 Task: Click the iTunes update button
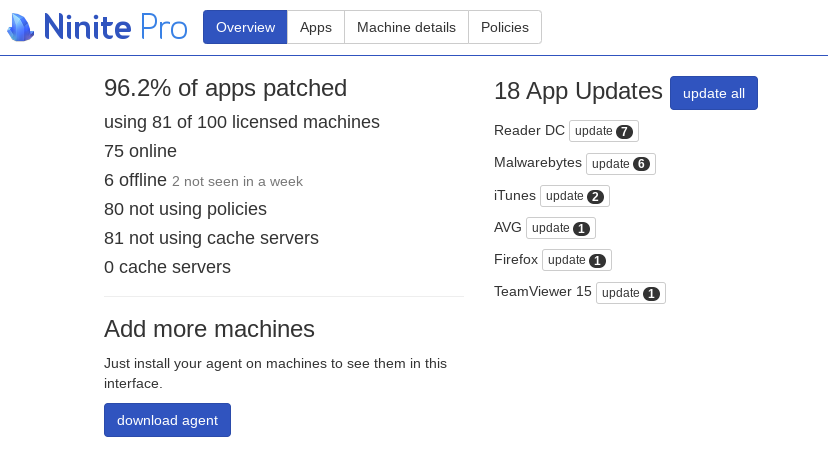pyautogui.click(x=575, y=196)
